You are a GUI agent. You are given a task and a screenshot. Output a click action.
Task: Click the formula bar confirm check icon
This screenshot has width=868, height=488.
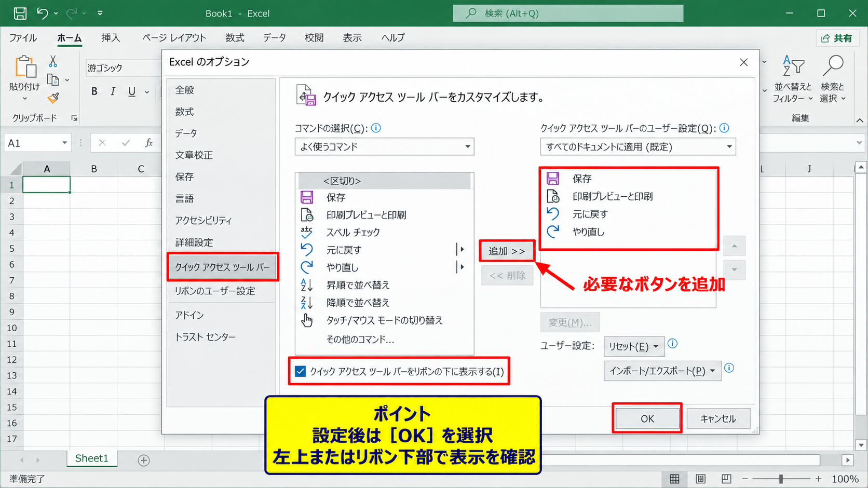coord(126,143)
